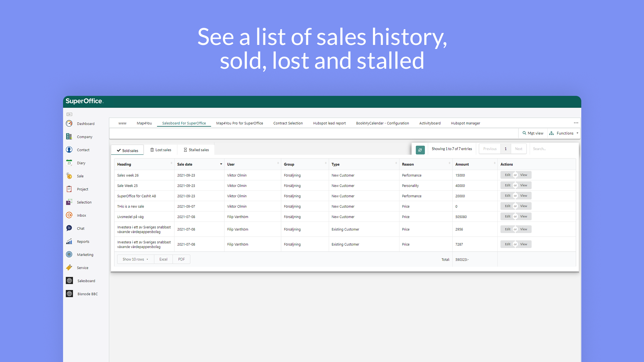Switch to the Sold sales tab
The width and height of the screenshot is (644, 362).
127,150
